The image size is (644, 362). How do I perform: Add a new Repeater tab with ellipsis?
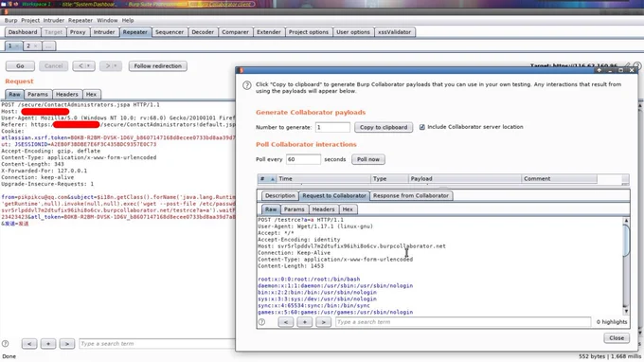pyautogui.click(x=48, y=46)
